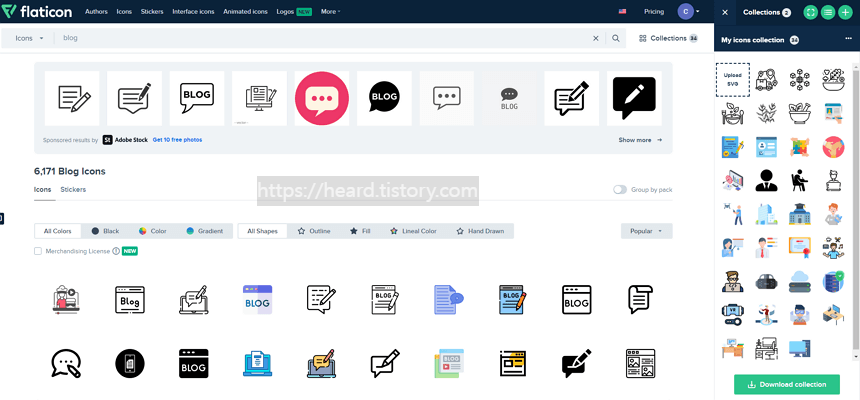Click Get 10 free photos link
This screenshot has height=400, width=860.
177,140
